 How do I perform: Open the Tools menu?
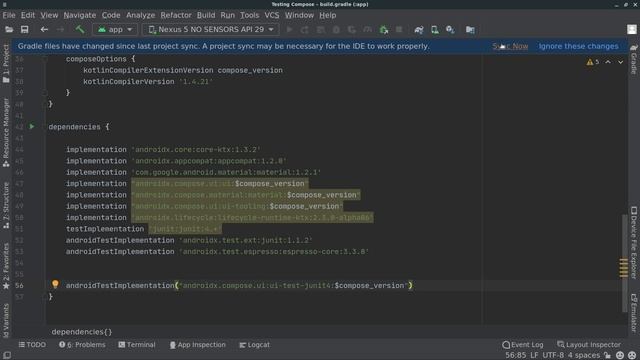pyautogui.click(x=249, y=15)
